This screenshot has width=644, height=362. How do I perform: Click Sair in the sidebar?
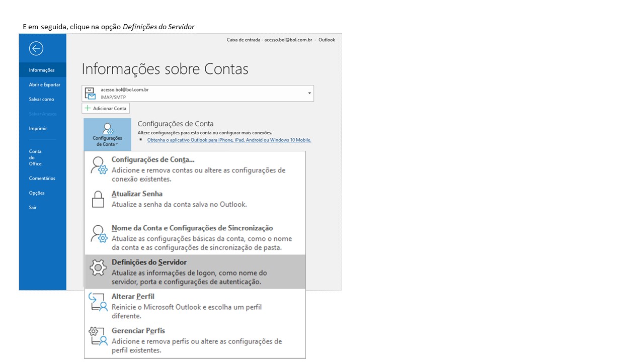coord(42,207)
